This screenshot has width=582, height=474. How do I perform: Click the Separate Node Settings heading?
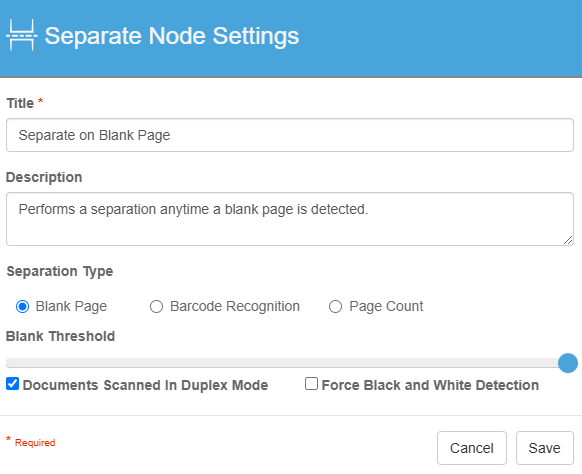171,36
